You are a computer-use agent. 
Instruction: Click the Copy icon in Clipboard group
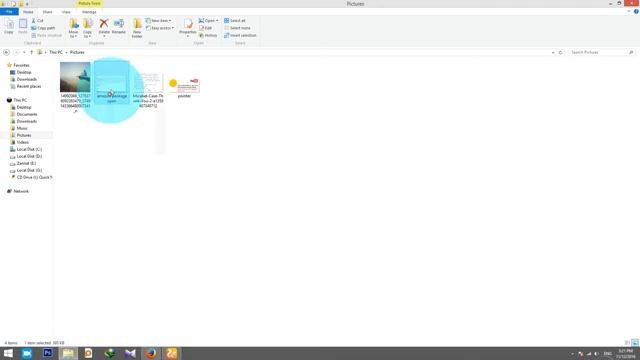(x=9, y=27)
